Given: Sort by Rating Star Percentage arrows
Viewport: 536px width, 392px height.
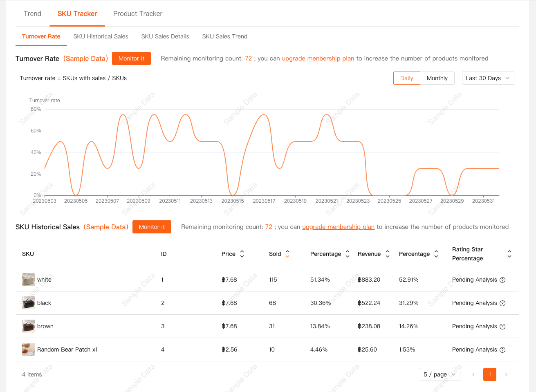Looking at the screenshot, I should [x=509, y=254].
